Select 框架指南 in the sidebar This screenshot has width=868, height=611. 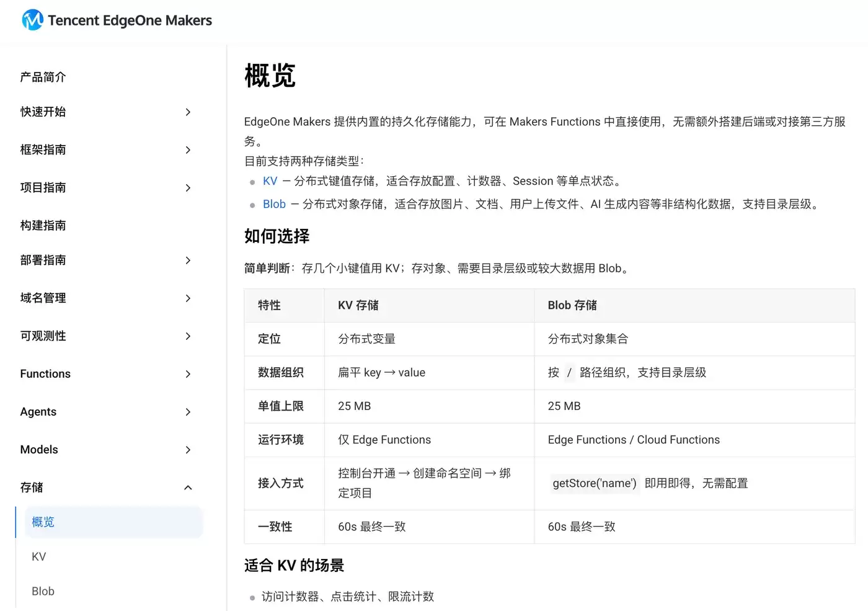(43, 149)
